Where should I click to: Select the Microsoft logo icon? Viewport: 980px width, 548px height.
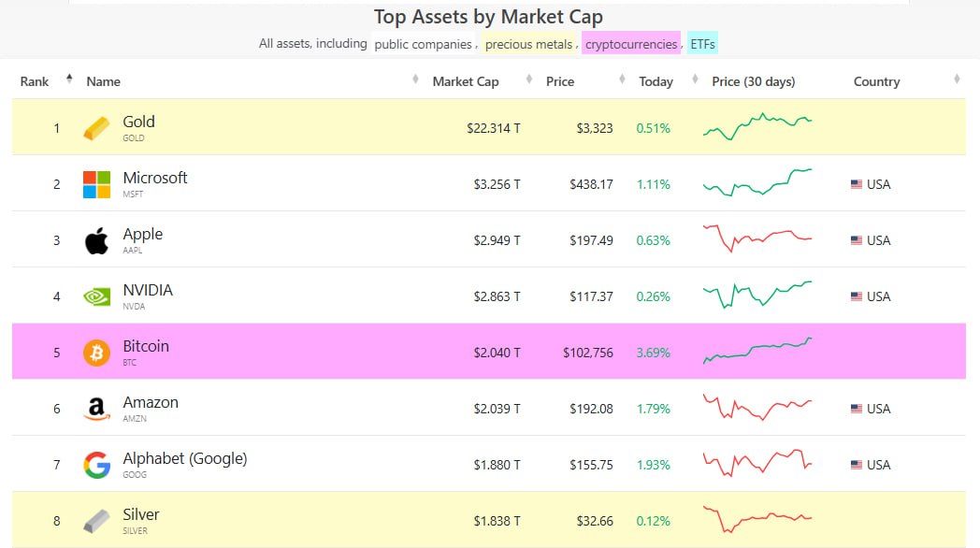pyautogui.click(x=97, y=183)
